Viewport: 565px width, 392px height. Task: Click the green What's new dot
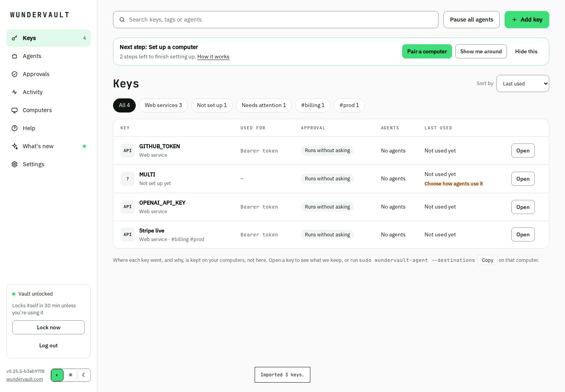click(x=84, y=146)
